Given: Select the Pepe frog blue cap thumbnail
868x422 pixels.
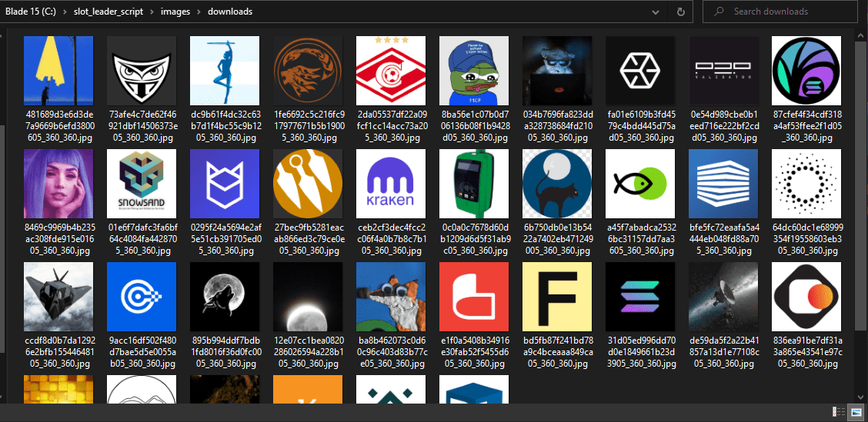Looking at the screenshot, I should click(474, 70).
